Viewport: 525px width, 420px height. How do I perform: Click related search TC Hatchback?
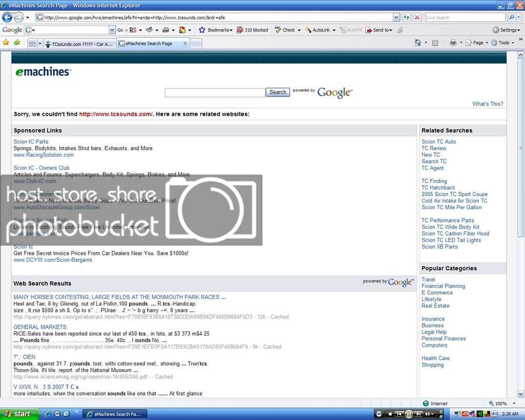438,188
